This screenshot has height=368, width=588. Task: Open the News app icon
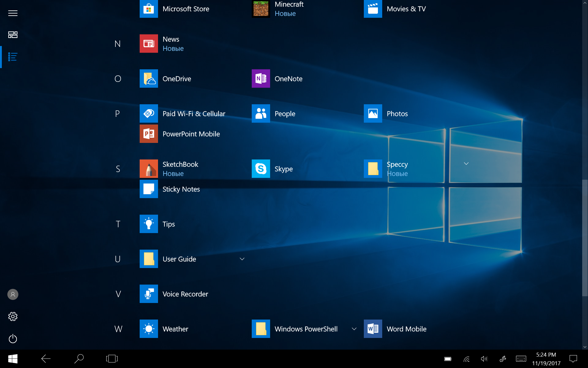coord(149,44)
